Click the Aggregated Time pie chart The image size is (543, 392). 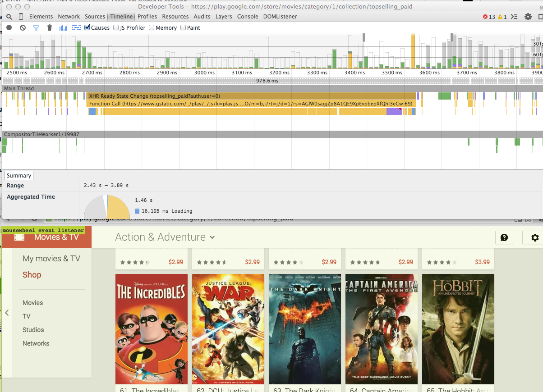[107, 207]
